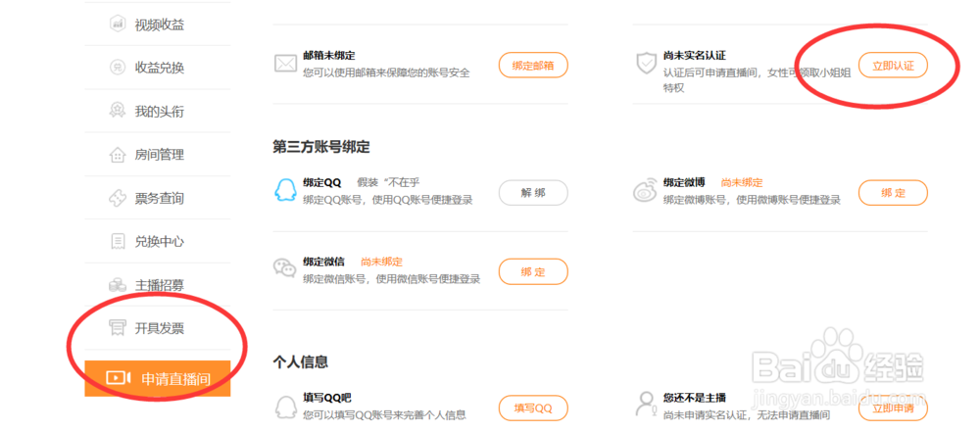Viewport: 980px width, 432px height.
Task: Bind Weibo account with 绑定 button
Action: coord(892,193)
